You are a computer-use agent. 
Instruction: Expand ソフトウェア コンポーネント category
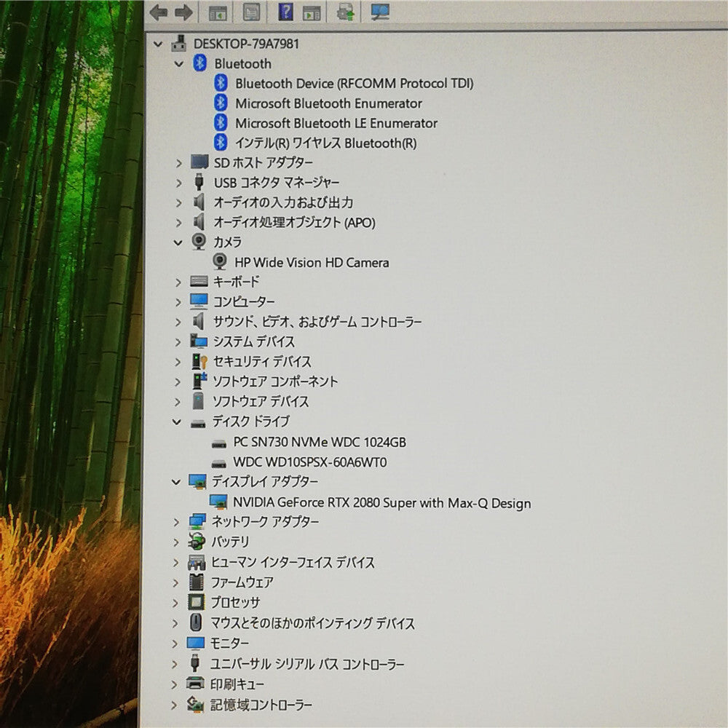click(x=178, y=381)
